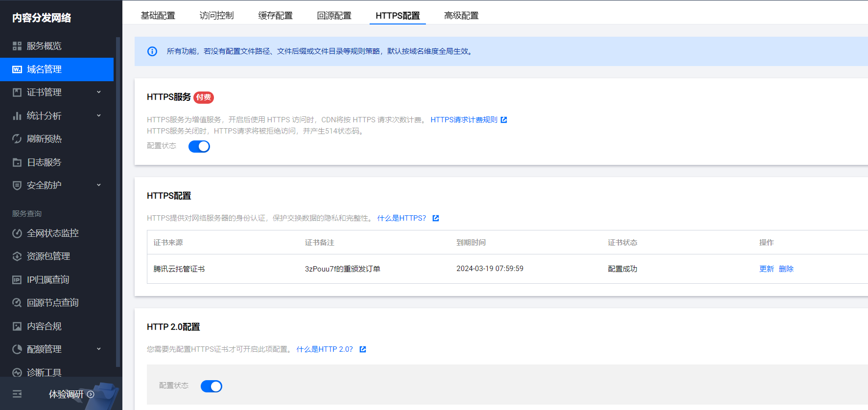Click the 资源包管理 icon
868x410 pixels.
pos(17,256)
